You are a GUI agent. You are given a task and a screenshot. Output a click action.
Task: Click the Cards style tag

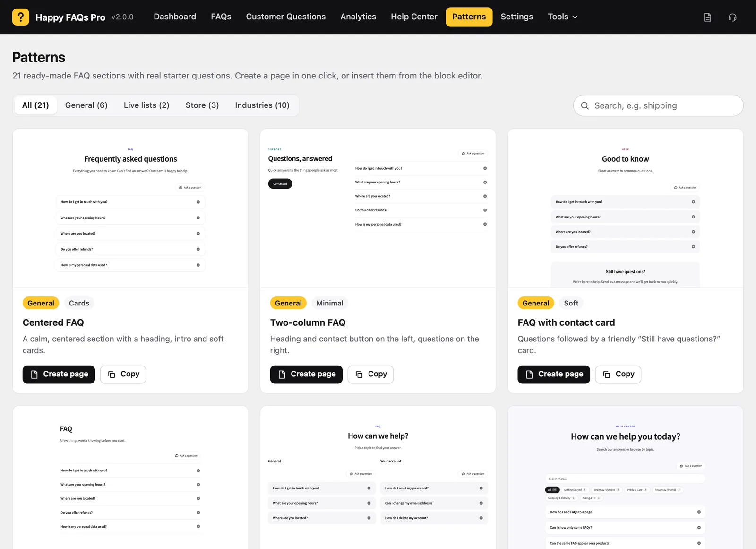79,303
